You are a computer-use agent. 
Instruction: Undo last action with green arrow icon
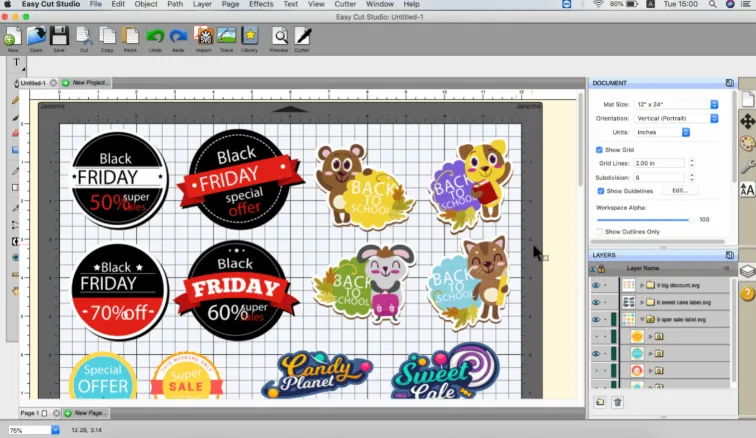[x=155, y=37]
